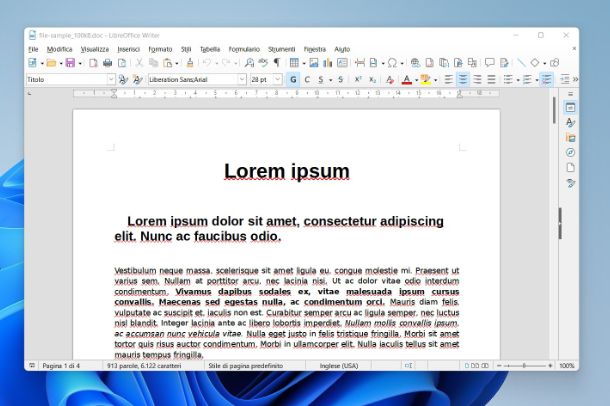
Task: Toggle formatting marks (pilcrow)
Action: (277, 63)
